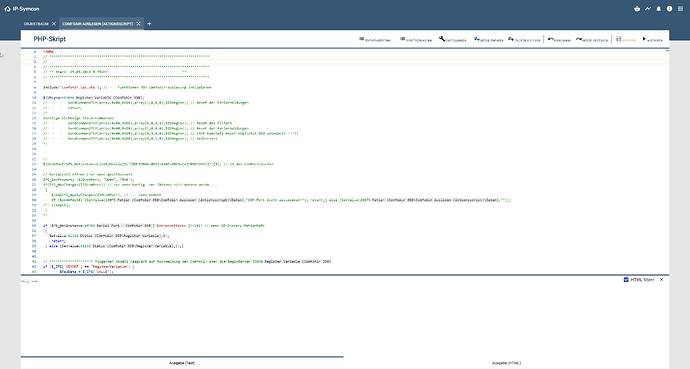Screen dimensions: 690x369
Task: Toggle the HTML filtern checkbox
Action: 626,280
